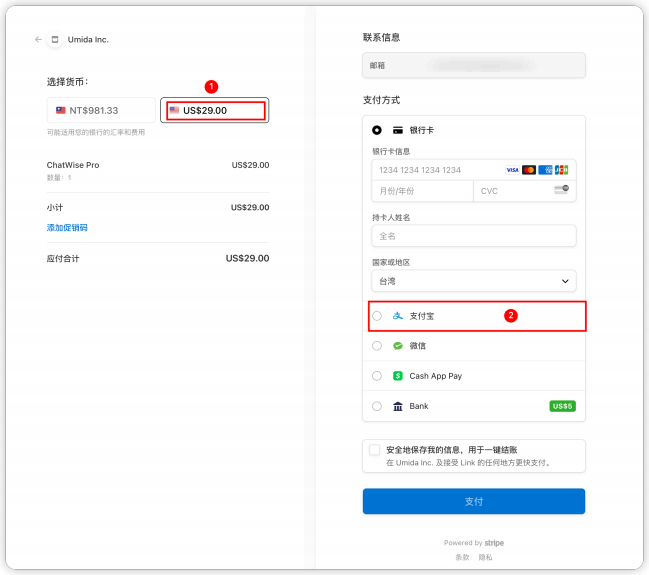Viewport: 649px width, 575px height.
Task: Focus the 持卡人姓名 full name field
Action: click(x=474, y=236)
